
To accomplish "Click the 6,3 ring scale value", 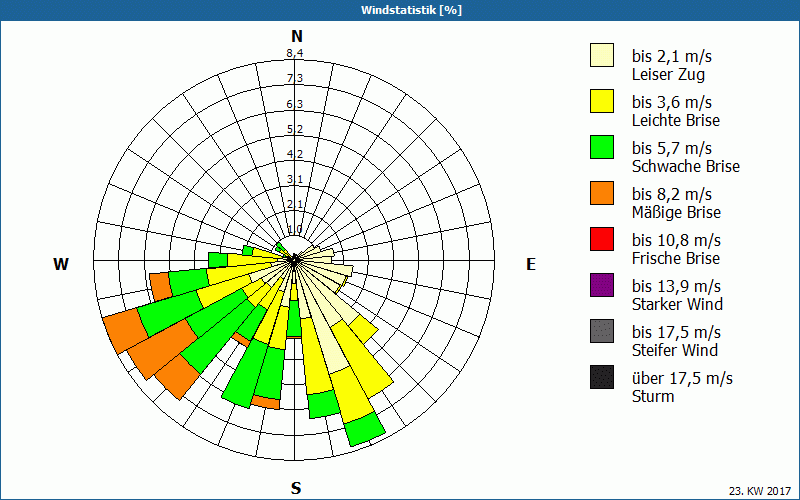I will click(x=295, y=104).
